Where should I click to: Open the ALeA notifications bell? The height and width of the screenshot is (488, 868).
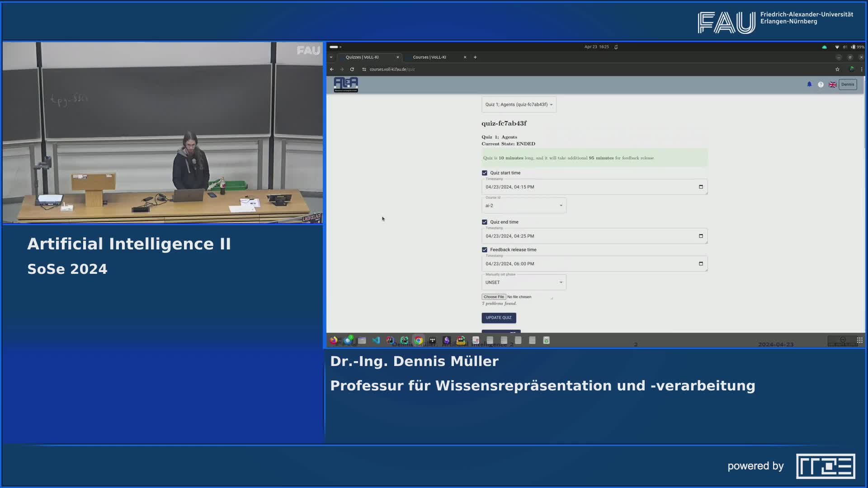809,84
